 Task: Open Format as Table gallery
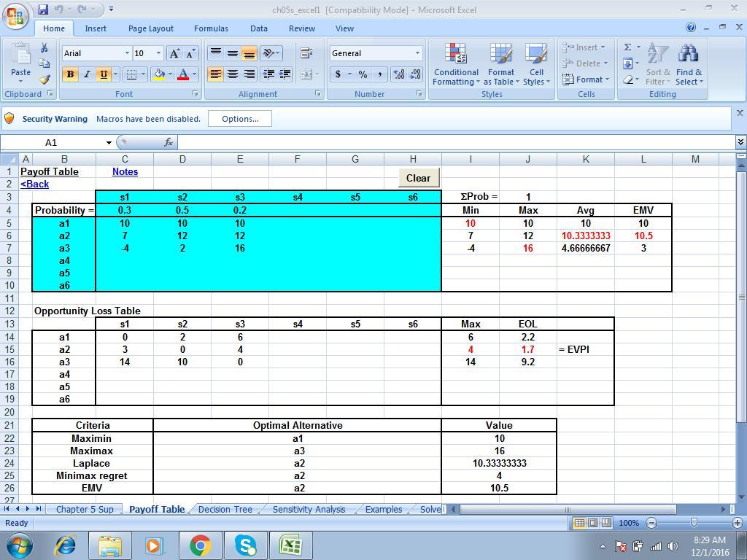501,64
